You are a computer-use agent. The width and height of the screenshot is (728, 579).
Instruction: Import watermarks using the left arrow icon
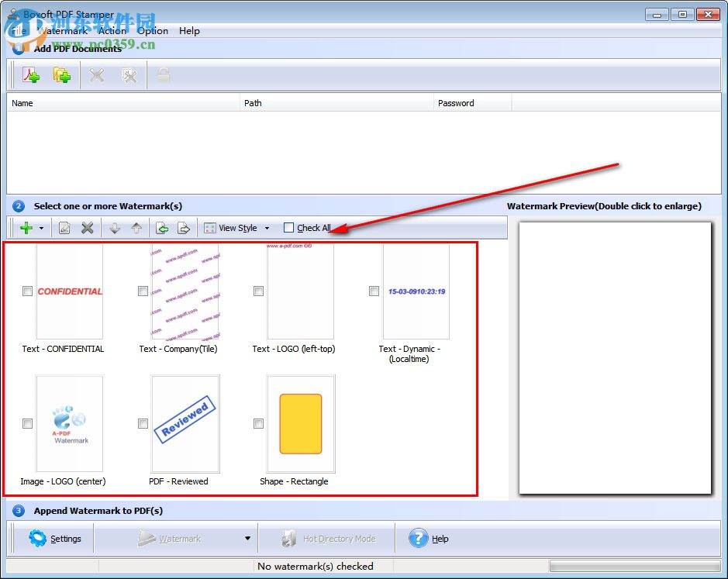[x=163, y=227]
